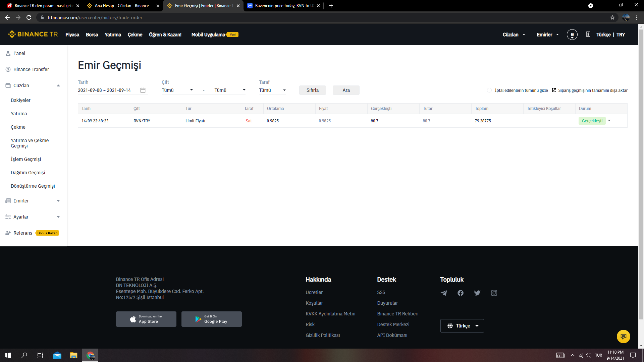Toggle hide all cancelled orders radio
Viewport: 644px width, 362px height.
(x=489, y=90)
